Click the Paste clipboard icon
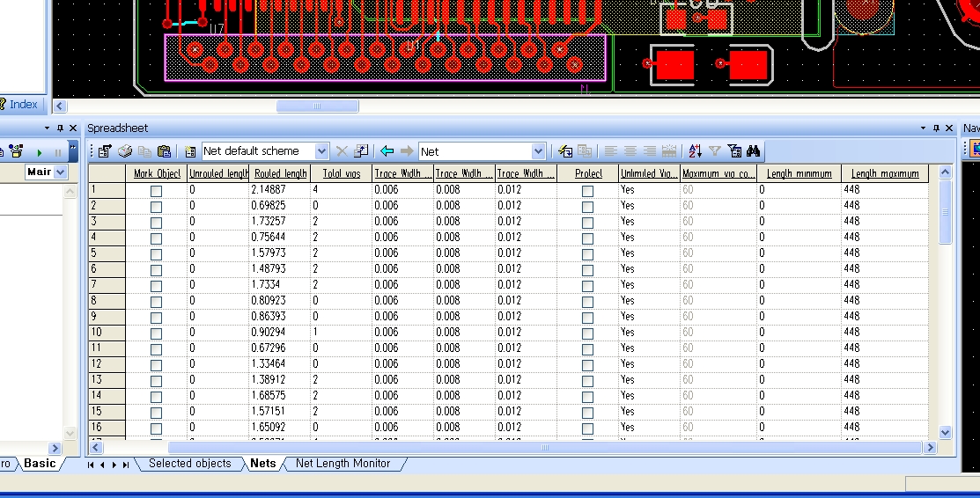Screen dimensions: 980x498 (x=164, y=151)
